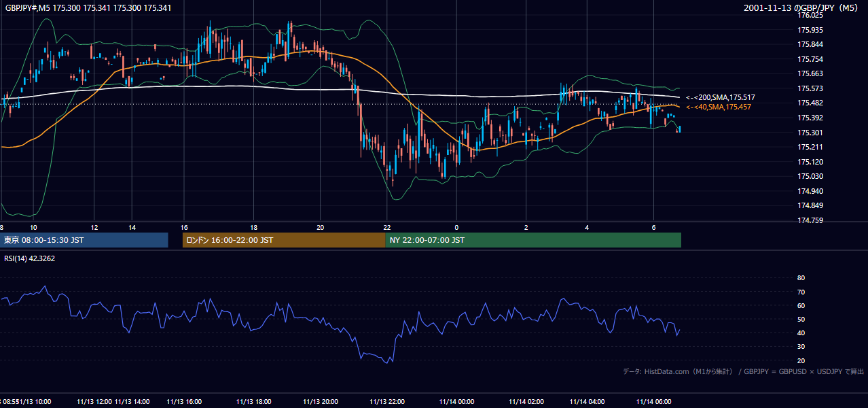This screenshot has width=868, height=408.
Task: Click hour label 16 on price chart axis
Action: tap(184, 227)
